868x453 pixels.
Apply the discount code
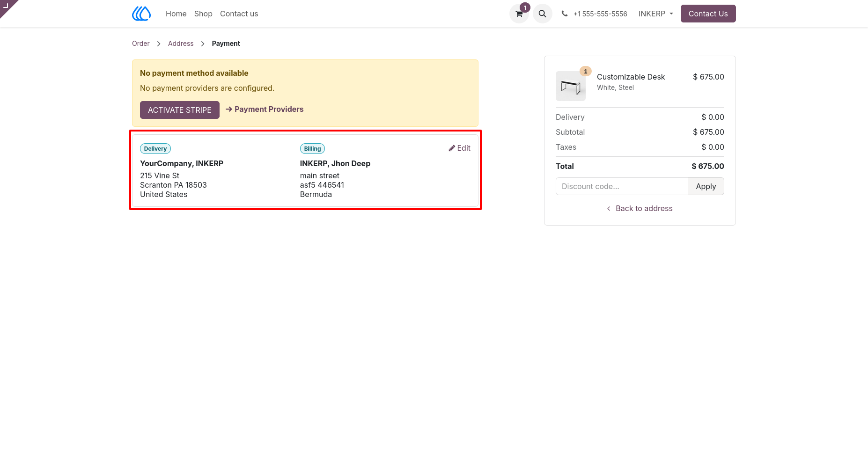[x=706, y=186]
